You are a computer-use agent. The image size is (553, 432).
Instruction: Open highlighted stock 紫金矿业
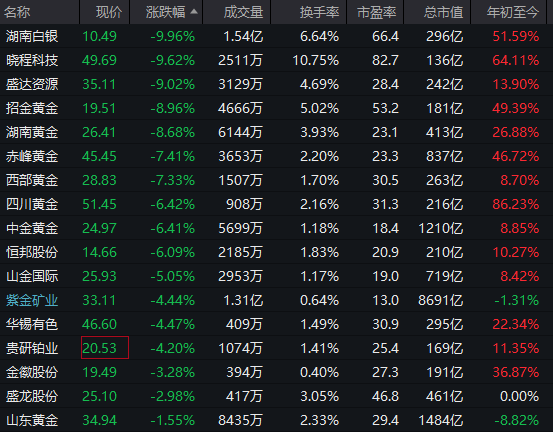coord(32,300)
